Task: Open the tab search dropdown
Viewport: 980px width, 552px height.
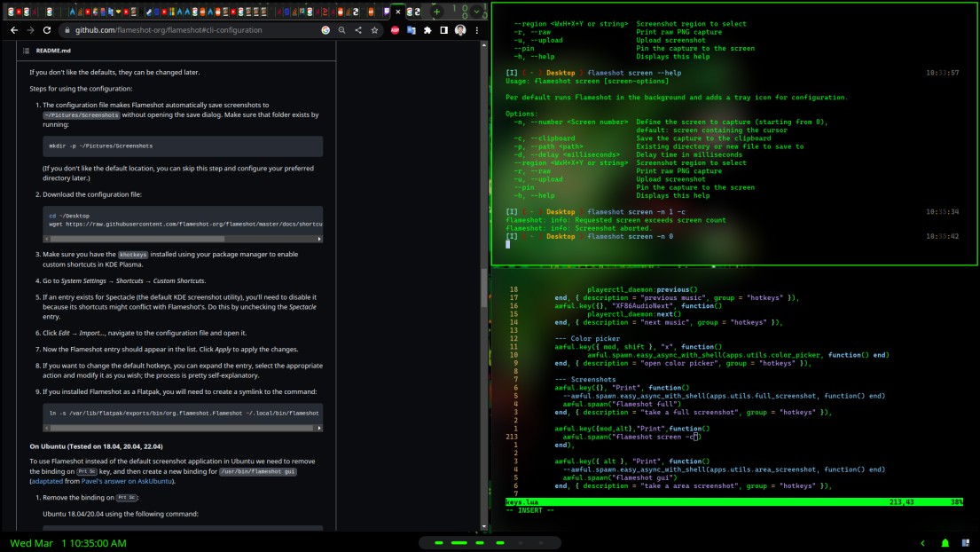Action: [477, 12]
